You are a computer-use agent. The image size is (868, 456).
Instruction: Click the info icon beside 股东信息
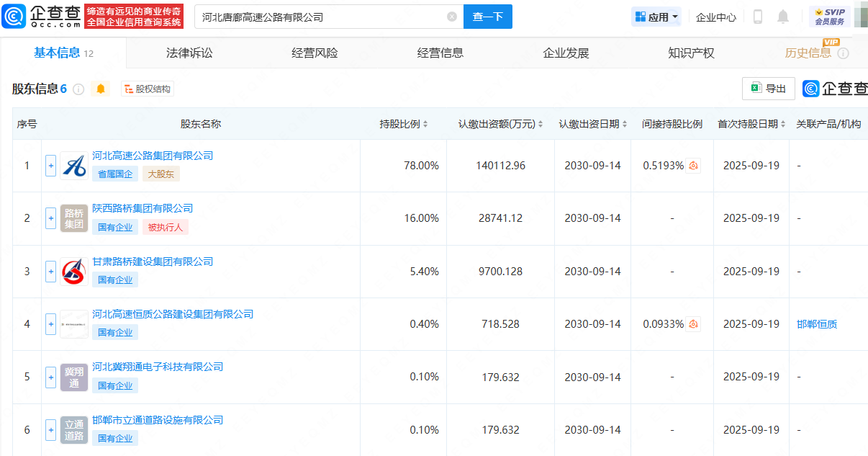point(78,89)
